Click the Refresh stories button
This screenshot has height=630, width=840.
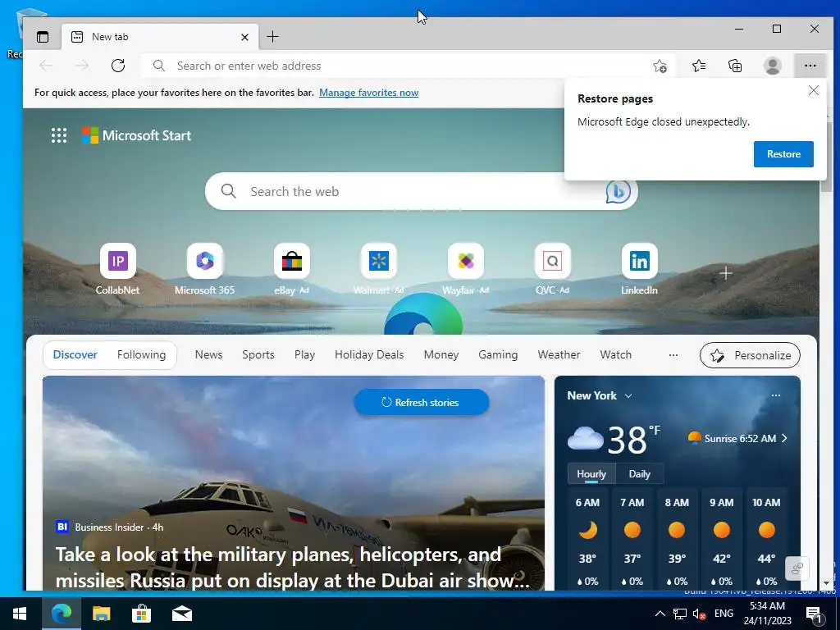pyautogui.click(x=421, y=402)
